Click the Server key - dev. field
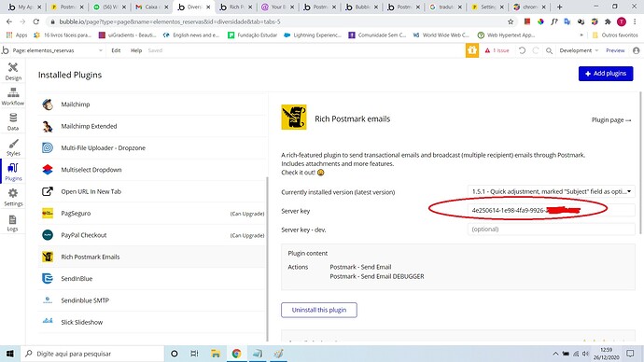Image resolution: width=644 pixels, height=362 pixels. point(552,229)
